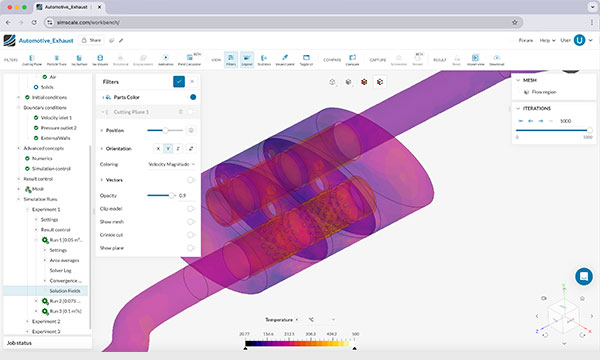Viewport: 600px width, 360px height.
Task: Open the Automotive_Exhaust project name link
Action: [46, 41]
